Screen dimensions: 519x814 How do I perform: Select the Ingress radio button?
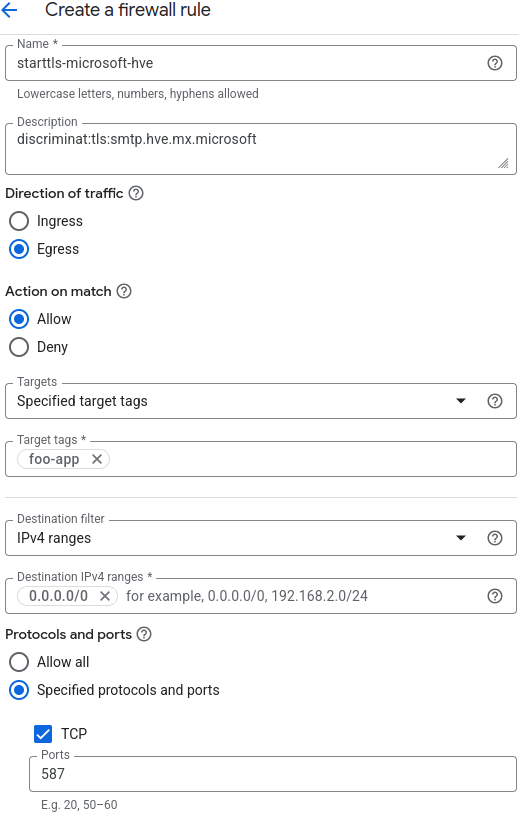pos(19,221)
